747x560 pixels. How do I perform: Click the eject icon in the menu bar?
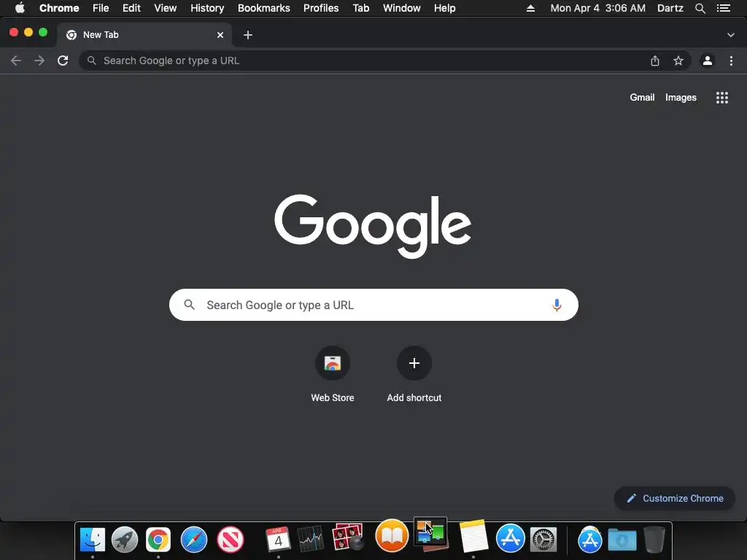point(531,8)
